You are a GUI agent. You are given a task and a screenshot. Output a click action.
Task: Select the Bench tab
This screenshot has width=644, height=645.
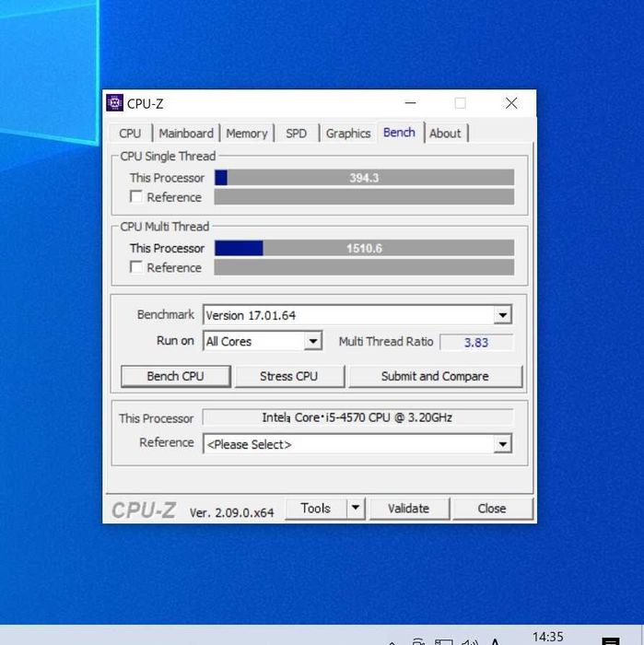coord(399,133)
